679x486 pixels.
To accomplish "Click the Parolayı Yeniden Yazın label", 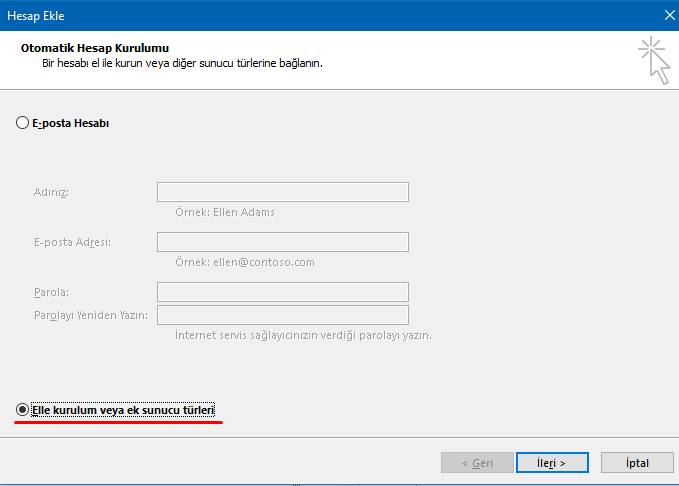I will [91, 315].
